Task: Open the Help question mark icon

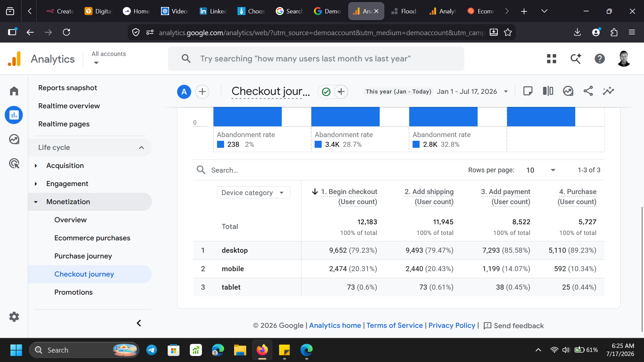Action: (600, 59)
